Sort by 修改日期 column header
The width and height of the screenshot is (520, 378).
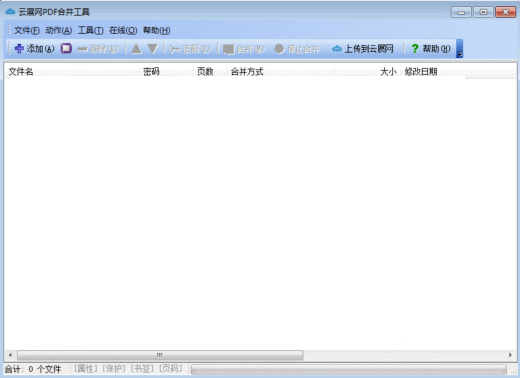[x=434, y=71]
